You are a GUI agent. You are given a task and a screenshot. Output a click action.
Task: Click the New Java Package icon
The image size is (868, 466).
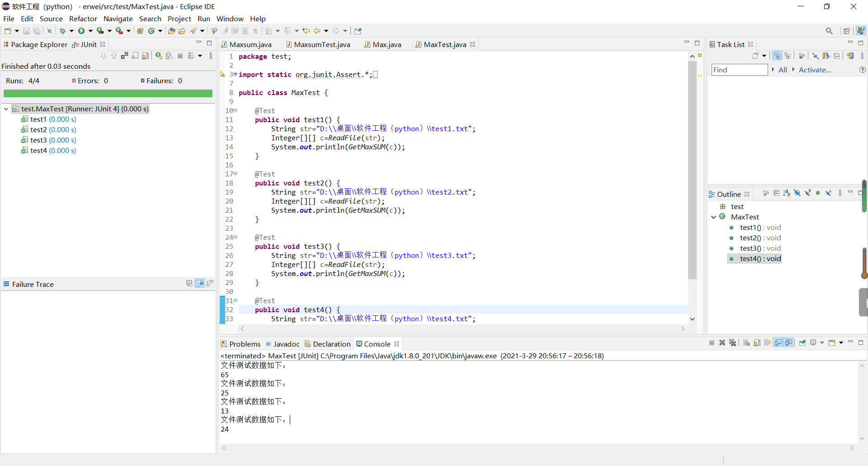(140, 31)
